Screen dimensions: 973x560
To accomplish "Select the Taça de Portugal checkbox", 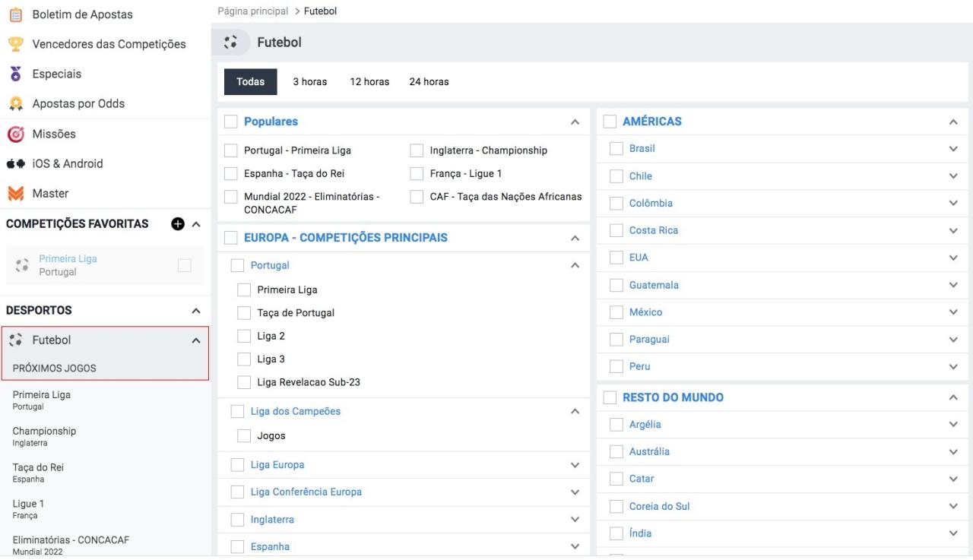I will point(244,313).
